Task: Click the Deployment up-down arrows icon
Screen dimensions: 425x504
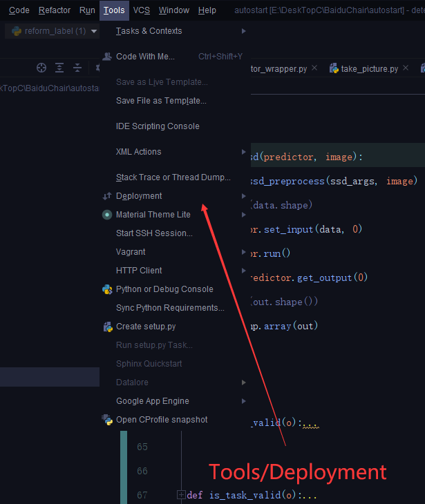Action: click(x=107, y=196)
